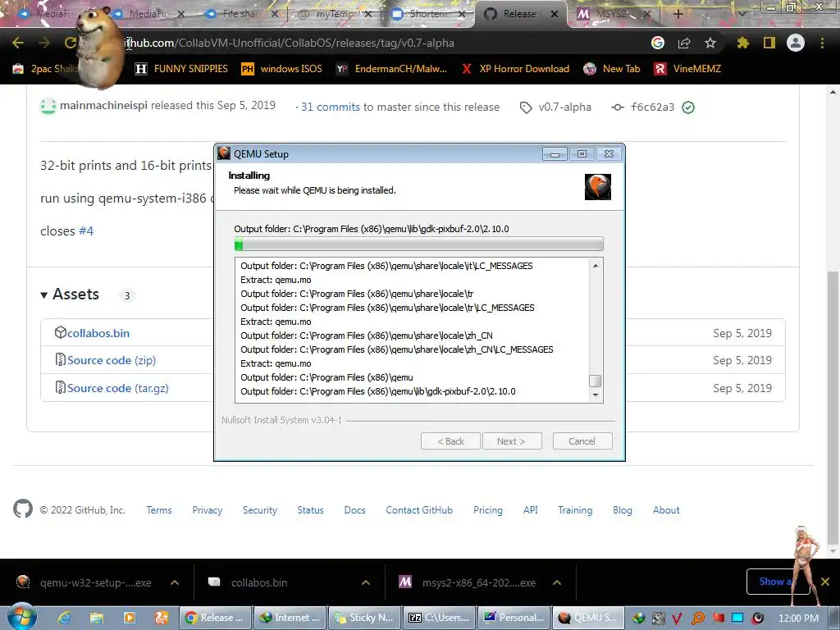Click the v0.7-alpha tag label
The width and height of the screenshot is (840, 630).
pos(564,107)
